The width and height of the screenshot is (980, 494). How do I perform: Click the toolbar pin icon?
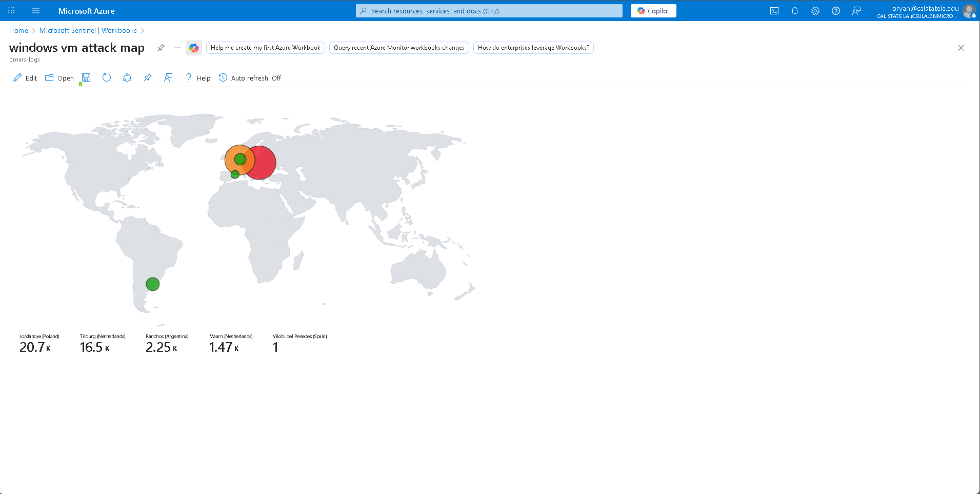[148, 77]
